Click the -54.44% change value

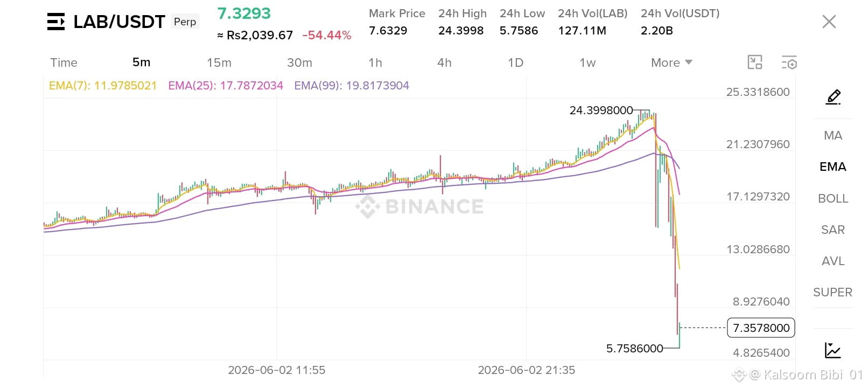click(x=327, y=36)
